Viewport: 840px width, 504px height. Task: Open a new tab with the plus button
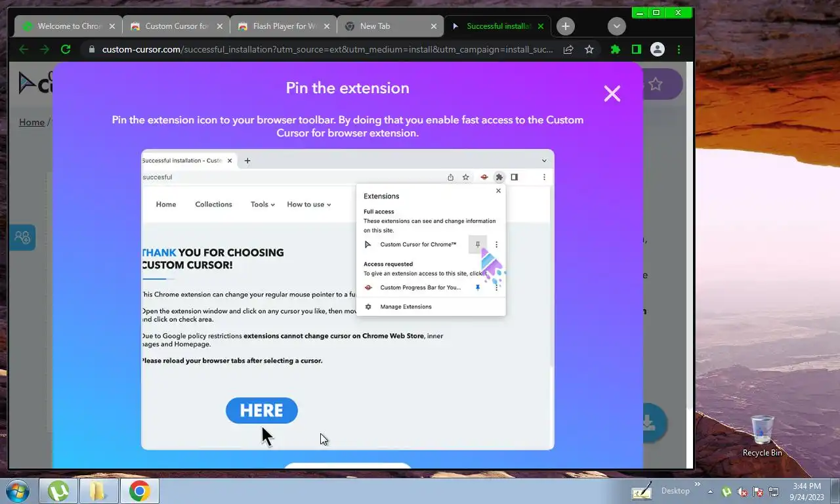(x=566, y=26)
